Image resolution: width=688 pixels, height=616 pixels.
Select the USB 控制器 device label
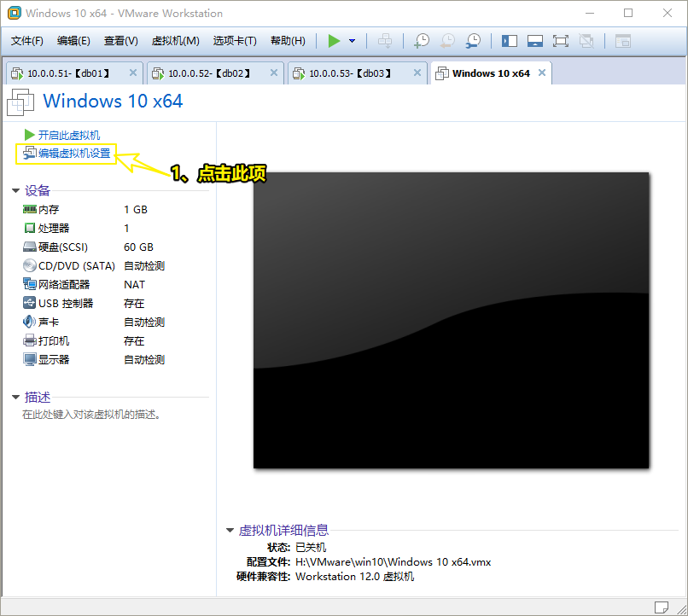(x=66, y=304)
